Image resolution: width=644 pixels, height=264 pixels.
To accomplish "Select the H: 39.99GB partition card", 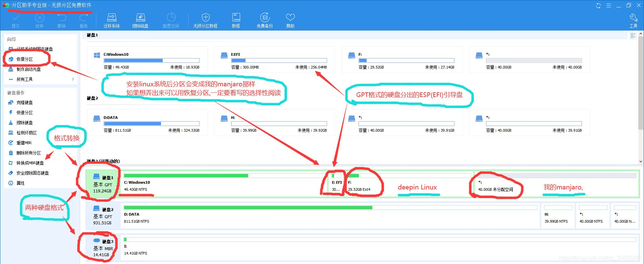I will click(x=274, y=123).
